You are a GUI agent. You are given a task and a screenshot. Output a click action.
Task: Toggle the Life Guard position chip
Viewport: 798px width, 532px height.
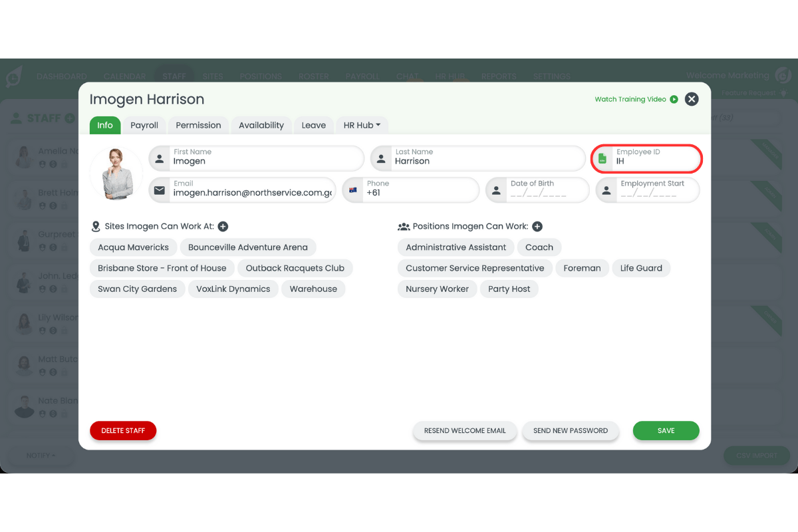pos(641,268)
